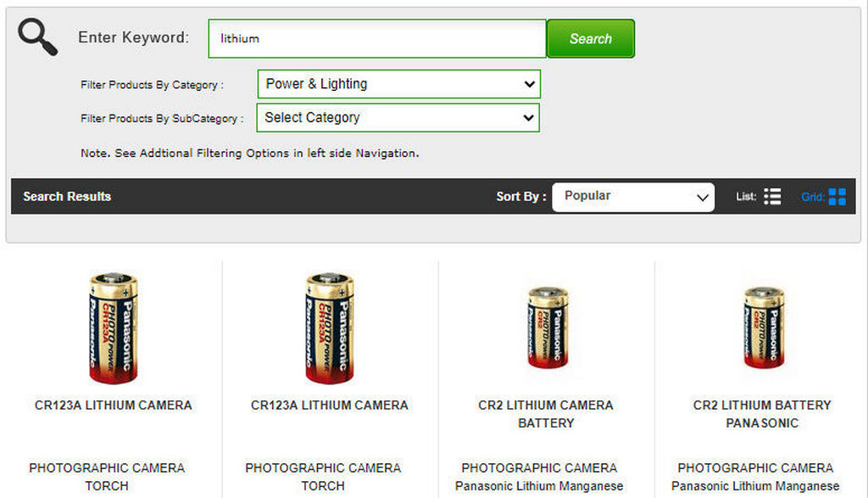Click the Search Results heading text
868x498 pixels.
[67, 197]
